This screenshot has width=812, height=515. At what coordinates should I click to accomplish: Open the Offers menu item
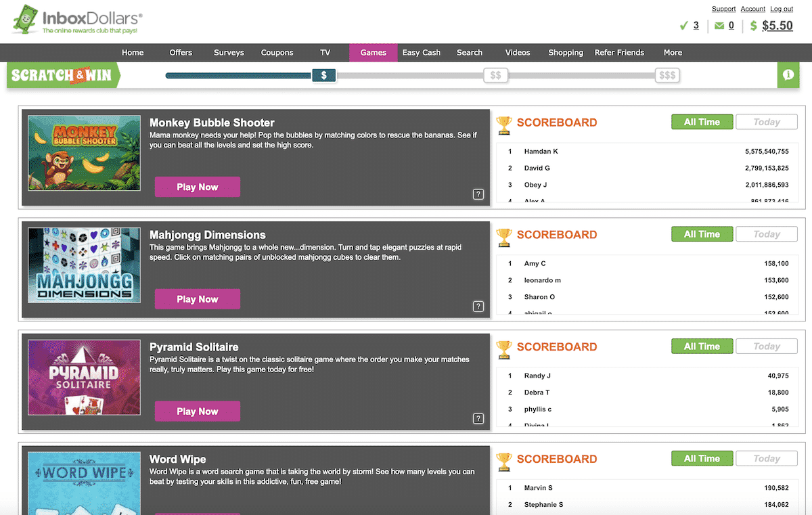[181, 52]
